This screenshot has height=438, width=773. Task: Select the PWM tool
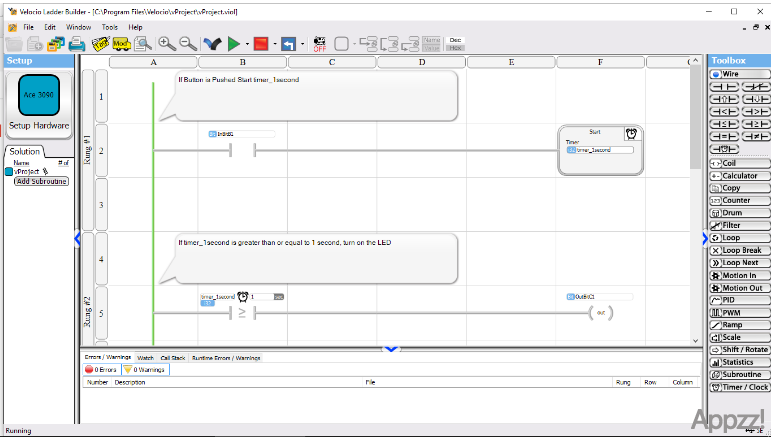click(739, 313)
